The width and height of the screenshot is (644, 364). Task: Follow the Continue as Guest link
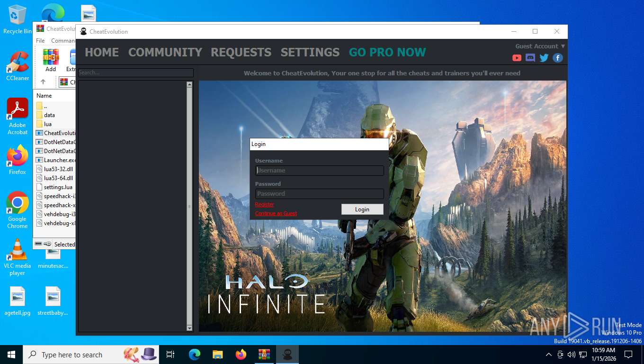tap(276, 213)
